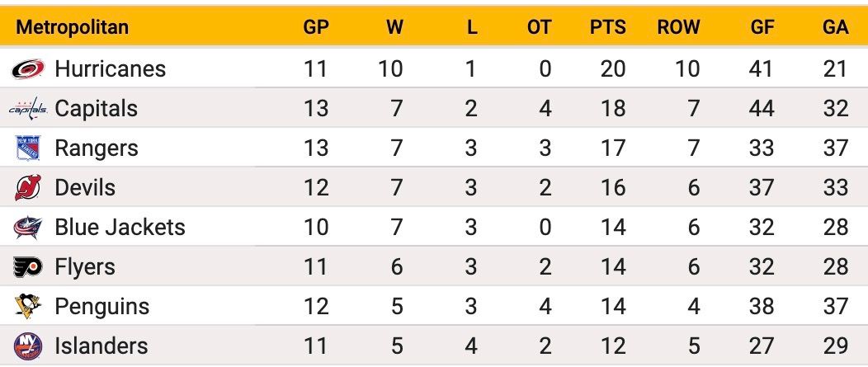Click the Hurricanes team logo
Image resolution: width=868 pixels, height=367 pixels.
pyautogui.click(x=28, y=69)
